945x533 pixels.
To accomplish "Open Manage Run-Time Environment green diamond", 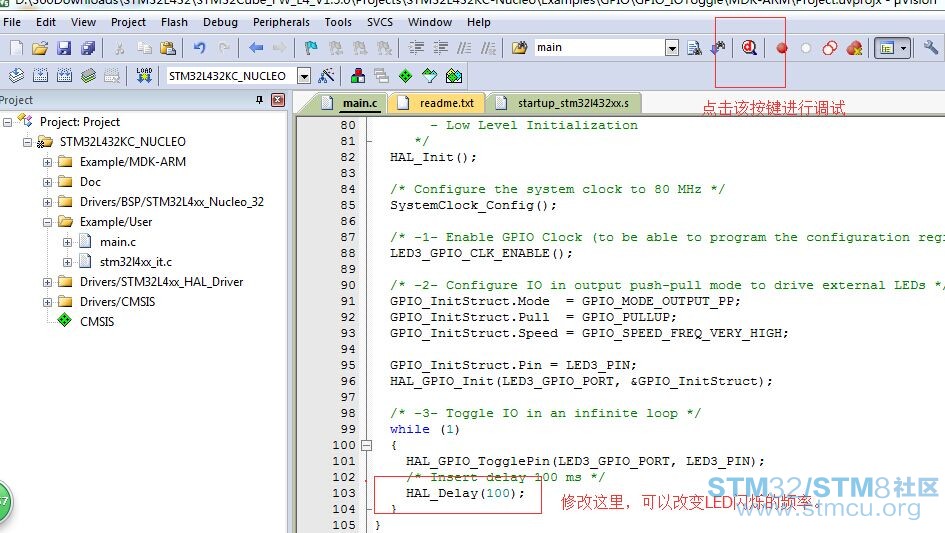I will 406,76.
